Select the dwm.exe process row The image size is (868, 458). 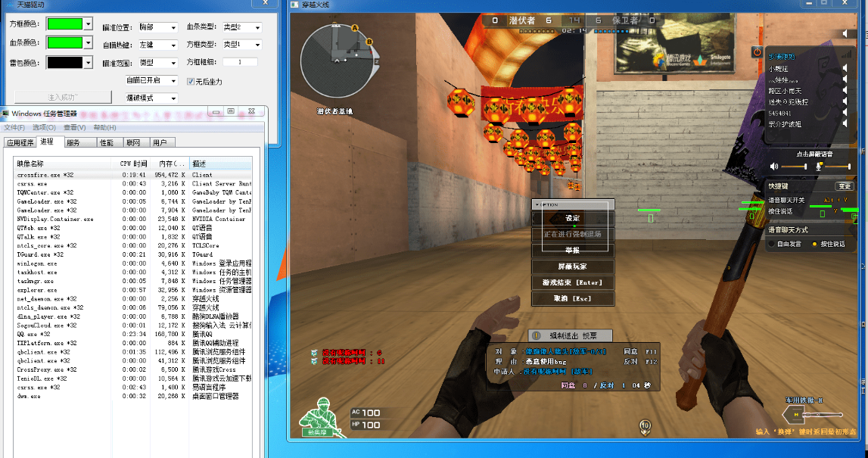[x=133, y=397]
